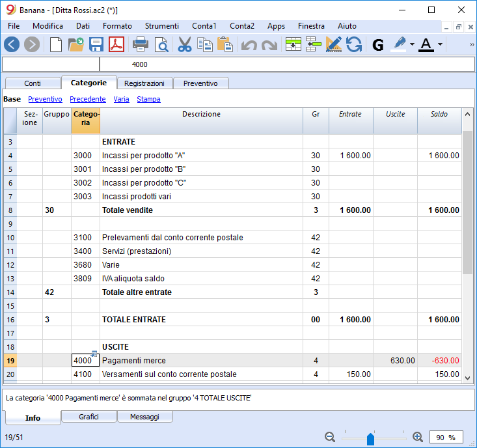Open the Aiuto menu

(347, 26)
